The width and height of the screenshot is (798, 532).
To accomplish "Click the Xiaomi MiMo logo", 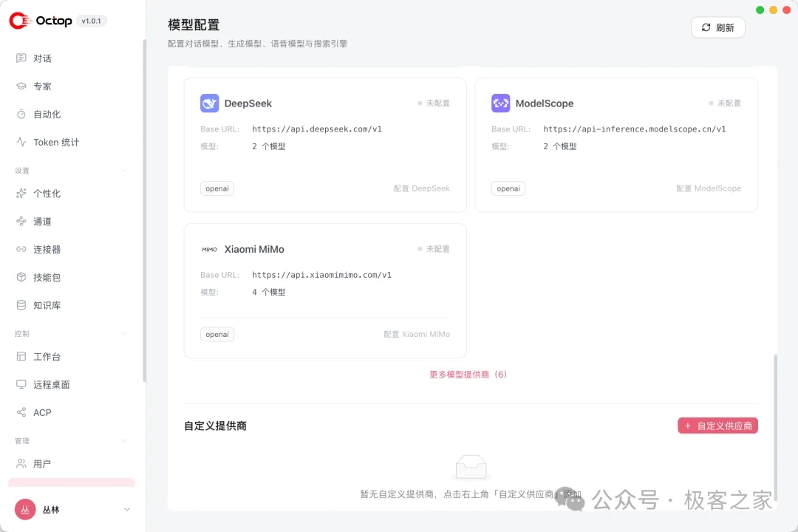I will pos(209,249).
